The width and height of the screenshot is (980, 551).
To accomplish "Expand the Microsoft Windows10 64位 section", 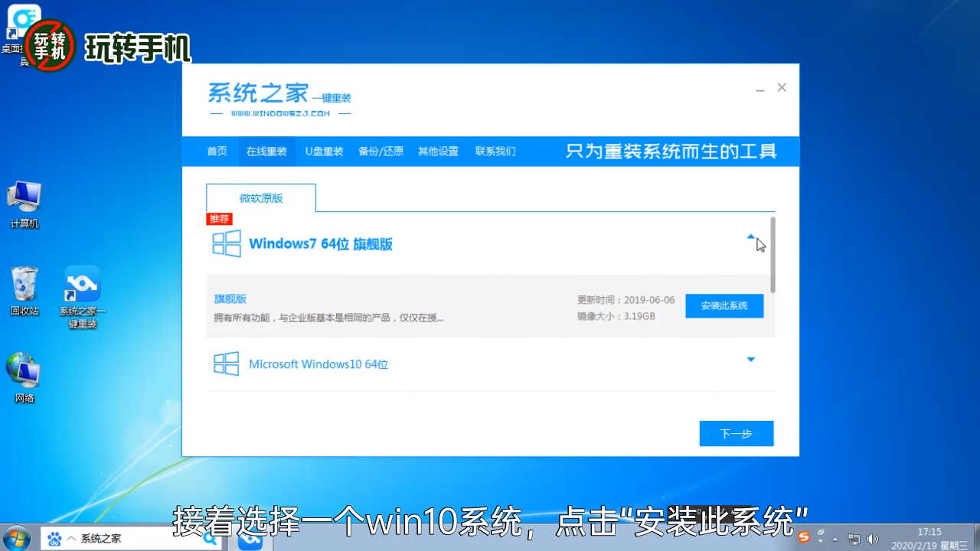I will coord(751,360).
